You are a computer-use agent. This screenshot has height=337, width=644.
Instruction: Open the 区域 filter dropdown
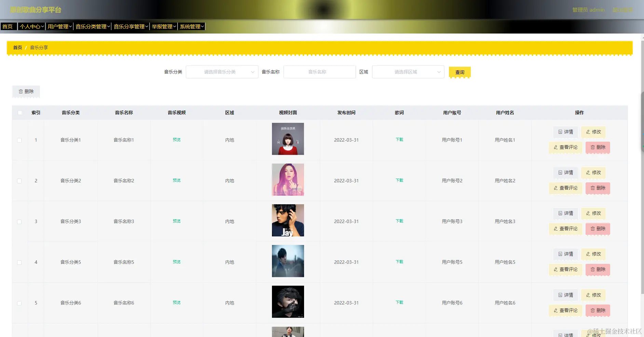pos(408,72)
